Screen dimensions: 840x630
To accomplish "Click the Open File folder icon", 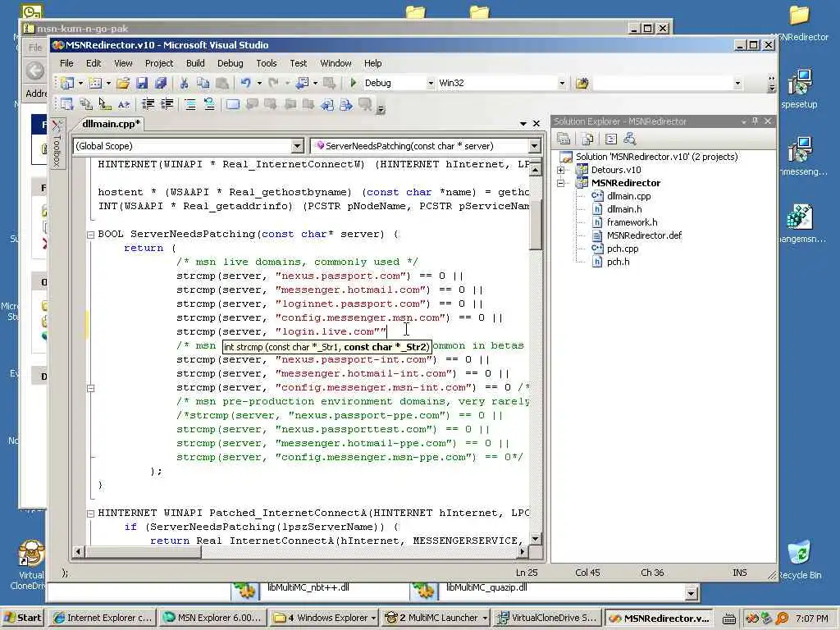I will tap(123, 83).
